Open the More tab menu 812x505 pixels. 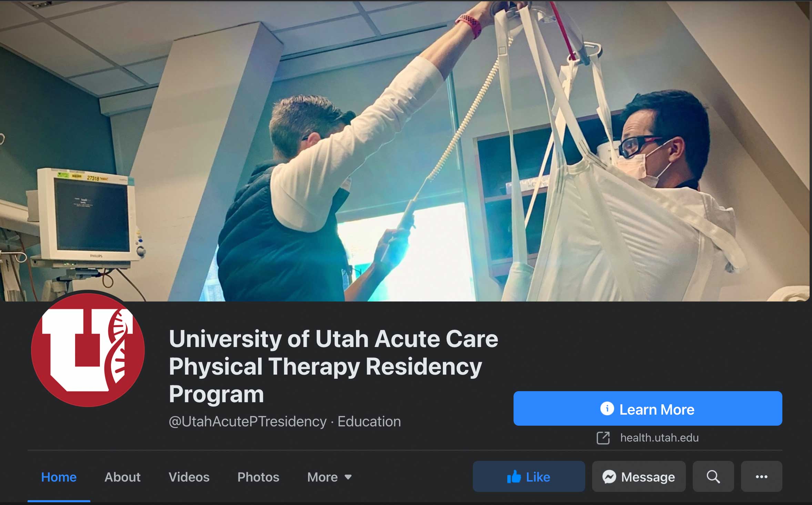[329, 477]
